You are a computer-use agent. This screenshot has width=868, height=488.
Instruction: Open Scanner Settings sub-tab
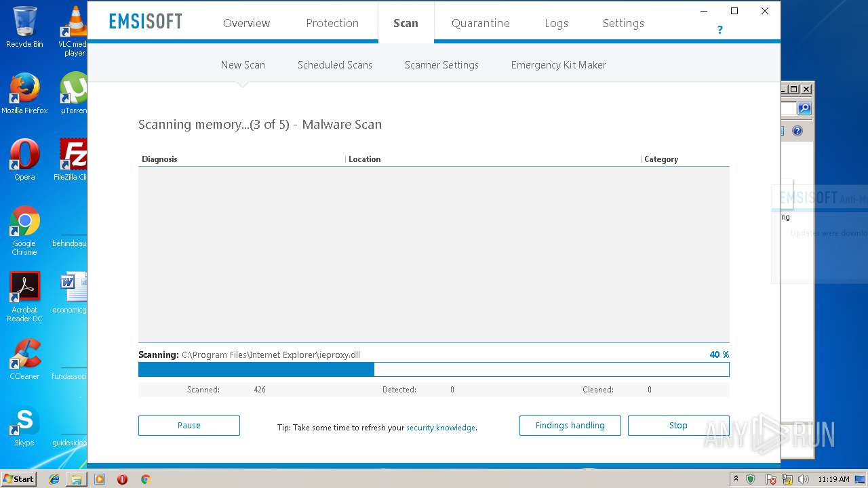point(441,65)
